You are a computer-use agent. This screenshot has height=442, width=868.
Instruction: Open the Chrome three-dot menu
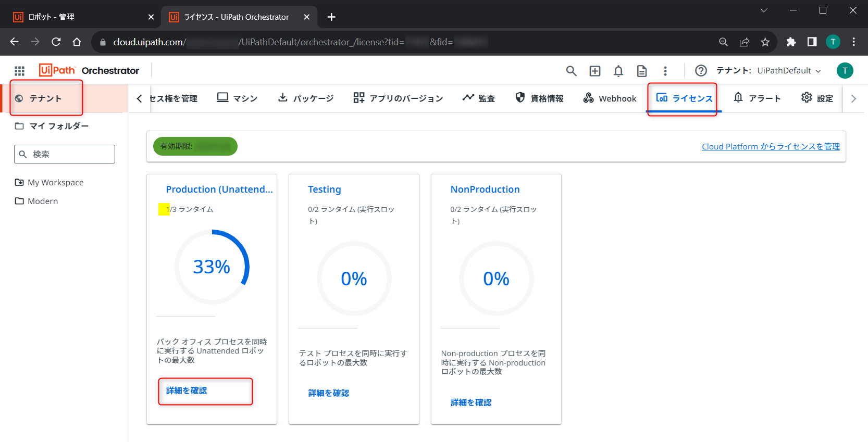coord(853,42)
